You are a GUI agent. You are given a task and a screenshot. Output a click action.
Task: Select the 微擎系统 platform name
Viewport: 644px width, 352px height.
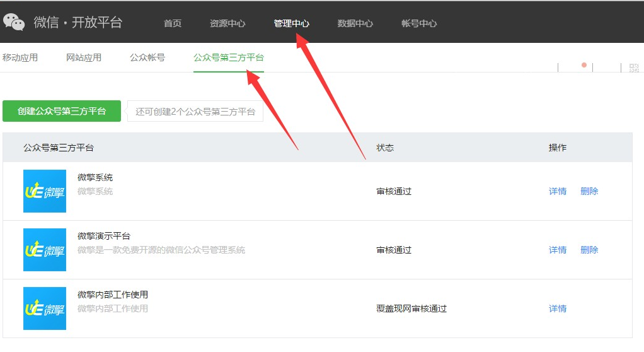click(x=95, y=178)
